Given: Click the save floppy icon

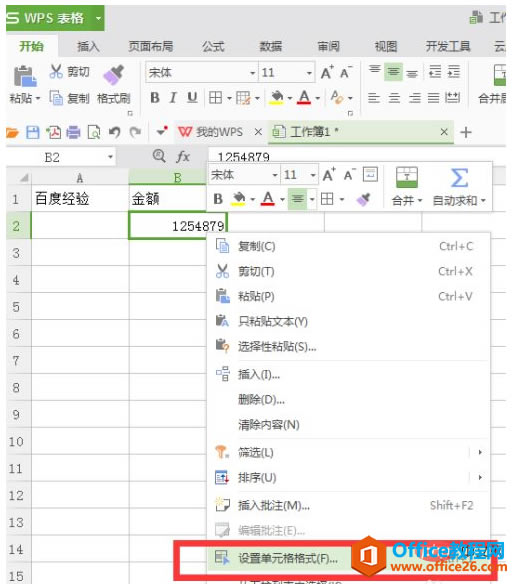Looking at the screenshot, I should pyautogui.click(x=33, y=132).
